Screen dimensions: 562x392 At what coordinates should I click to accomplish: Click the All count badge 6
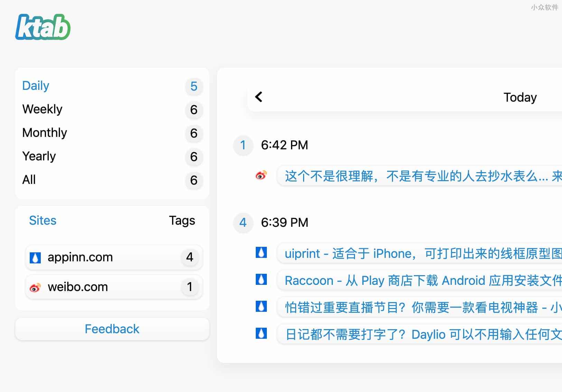click(x=194, y=180)
